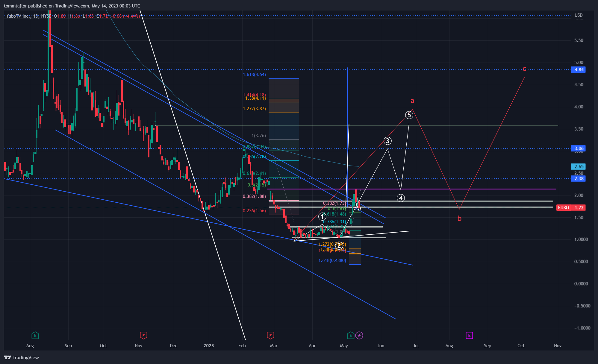Click the Feb label on time axis
The image size is (598, 364).
pyautogui.click(x=242, y=345)
